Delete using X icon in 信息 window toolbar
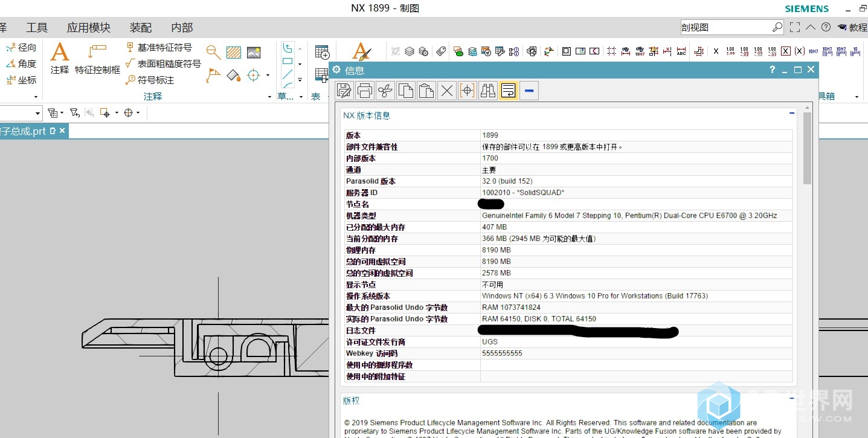Viewport: 868px width, 438px height. 447,91
